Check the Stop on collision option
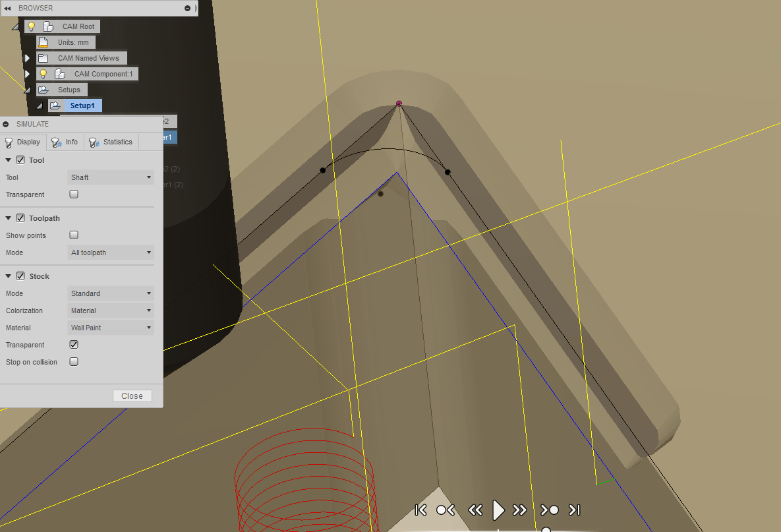This screenshot has width=781, height=532. pos(73,361)
